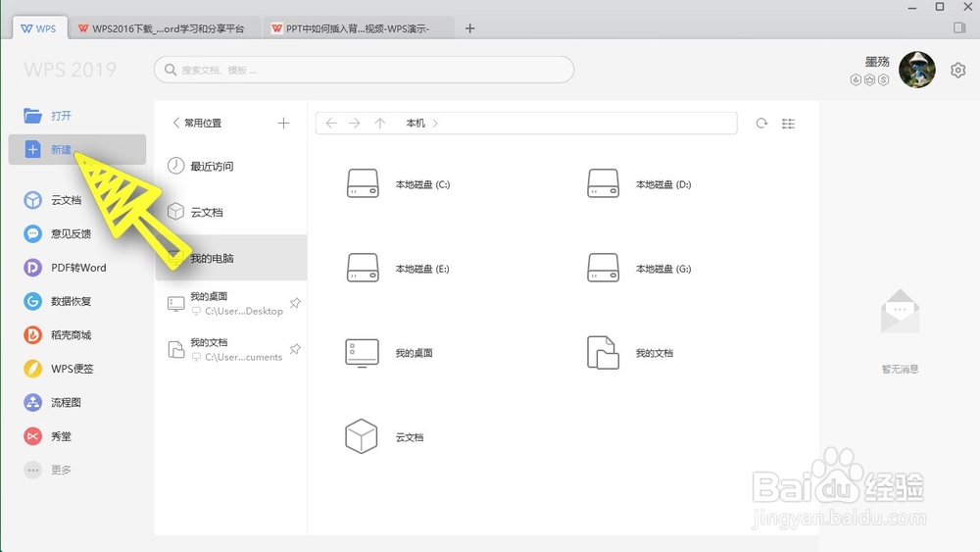Screen dimensions: 980x552
Task: Open a new tab with plus button
Action: (x=470, y=28)
